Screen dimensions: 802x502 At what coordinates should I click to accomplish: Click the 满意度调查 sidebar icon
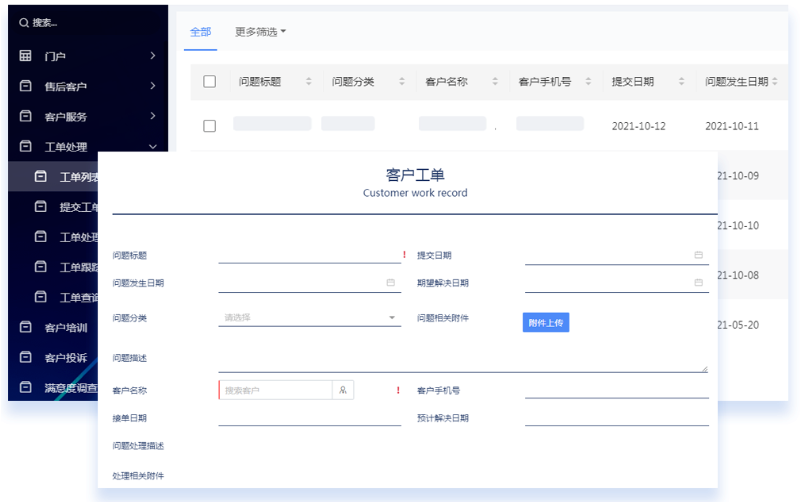click(25, 387)
